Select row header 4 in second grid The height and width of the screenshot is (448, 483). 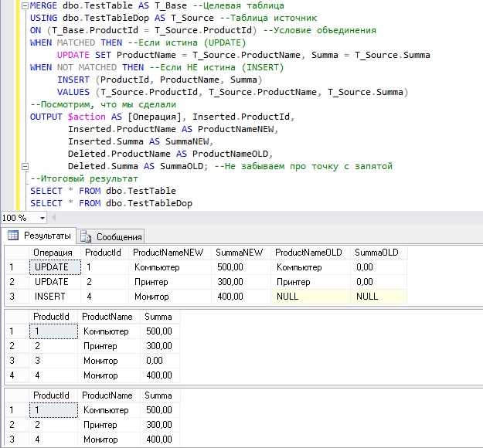[x=17, y=375]
